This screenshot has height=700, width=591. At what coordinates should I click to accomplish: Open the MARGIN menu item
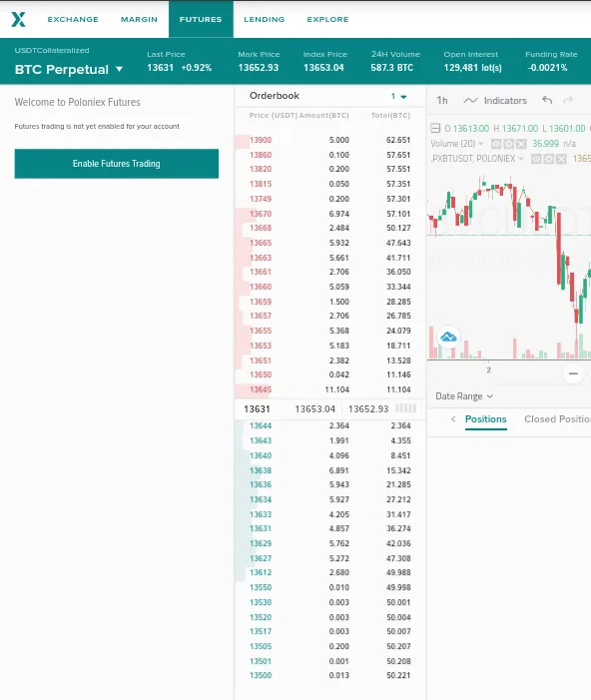(x=139, y=19)
